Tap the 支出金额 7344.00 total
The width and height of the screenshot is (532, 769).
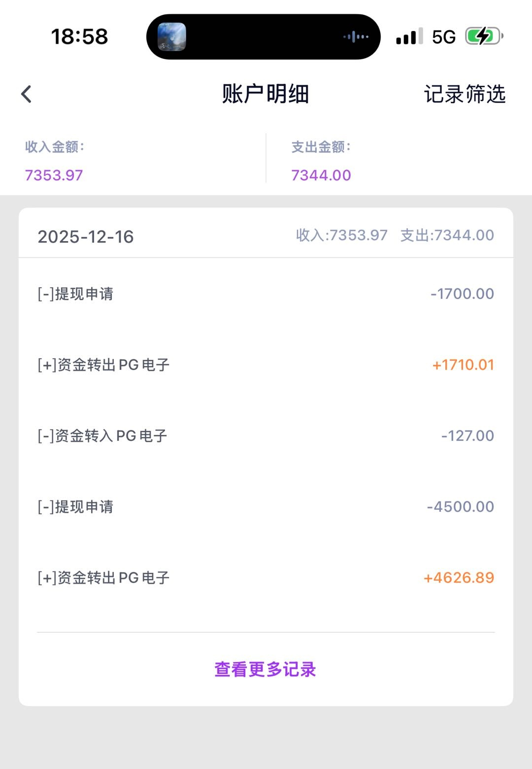[x=321, y=175]
